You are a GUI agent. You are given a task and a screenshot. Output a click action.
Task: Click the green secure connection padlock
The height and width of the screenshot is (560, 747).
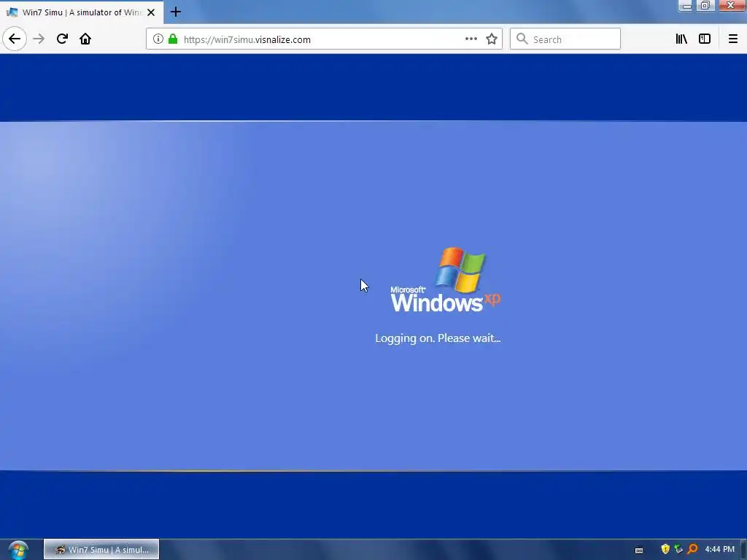173,39
